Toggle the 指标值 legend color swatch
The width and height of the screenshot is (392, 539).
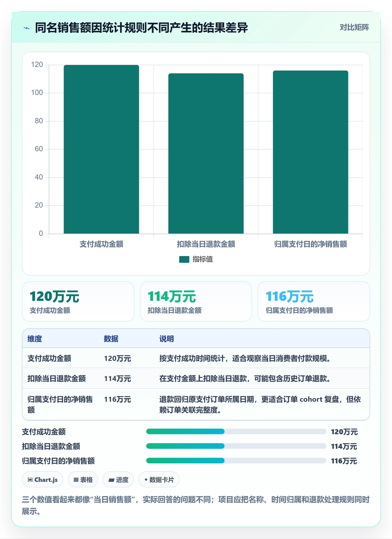[184, 259]
